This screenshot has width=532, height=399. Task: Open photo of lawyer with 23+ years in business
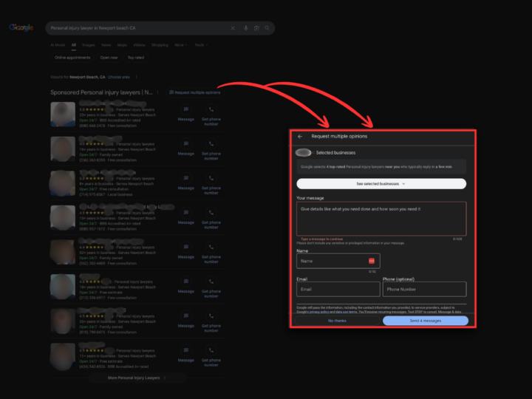(x=63, y=115)
